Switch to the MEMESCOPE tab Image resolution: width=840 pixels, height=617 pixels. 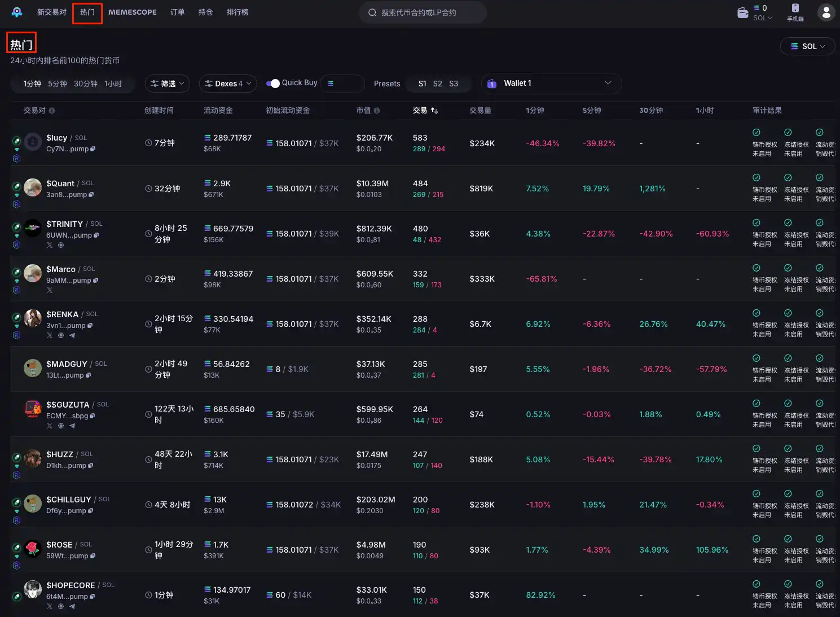133,12
